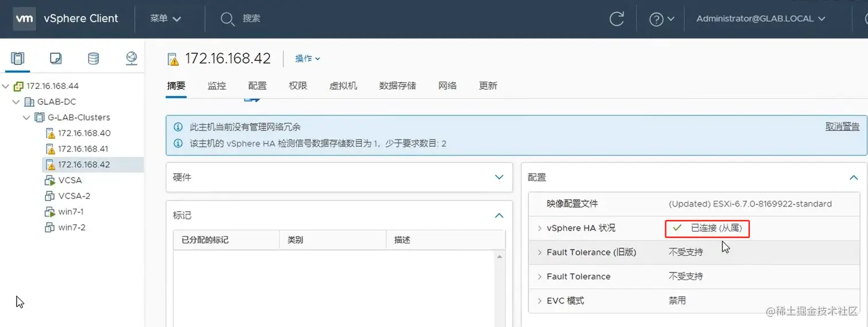Screen dimensions: 868x327
Task: Click info icon for vSphere HA 检测信号 warning
Action: pos(179,143)
